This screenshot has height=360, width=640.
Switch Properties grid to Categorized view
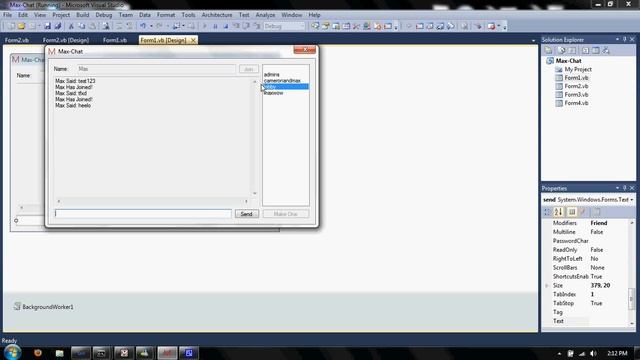pos(547,212)
